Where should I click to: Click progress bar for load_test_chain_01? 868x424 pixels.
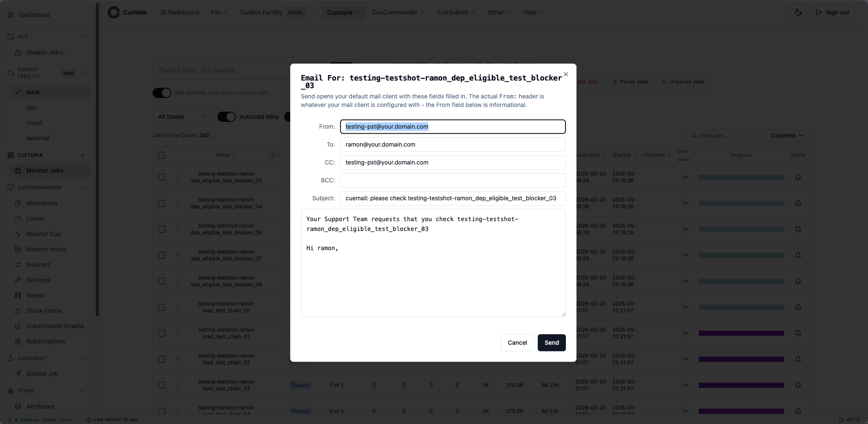[741, 333]
